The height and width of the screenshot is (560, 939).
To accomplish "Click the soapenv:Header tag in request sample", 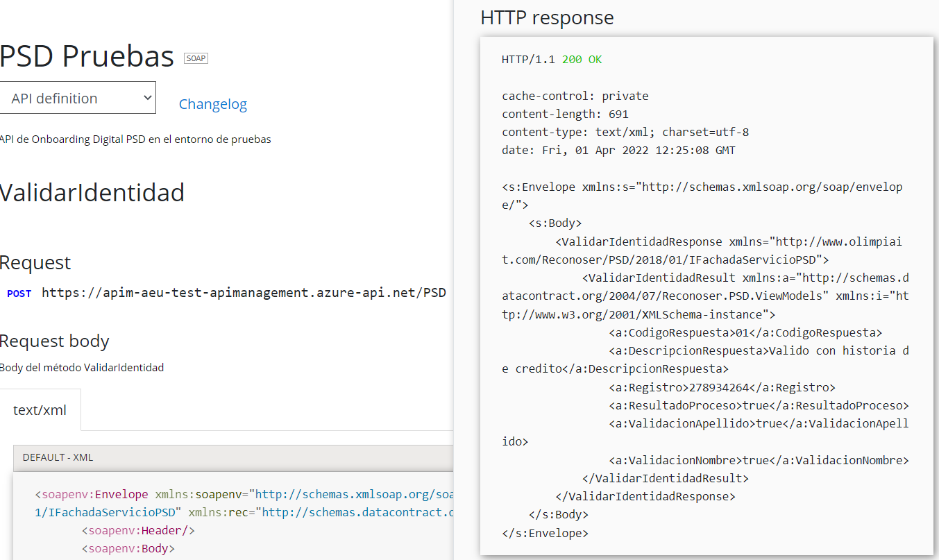I will point(138,531).
